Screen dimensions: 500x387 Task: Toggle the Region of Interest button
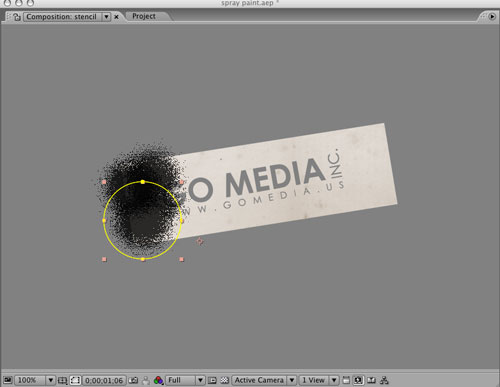coord(212,380)
